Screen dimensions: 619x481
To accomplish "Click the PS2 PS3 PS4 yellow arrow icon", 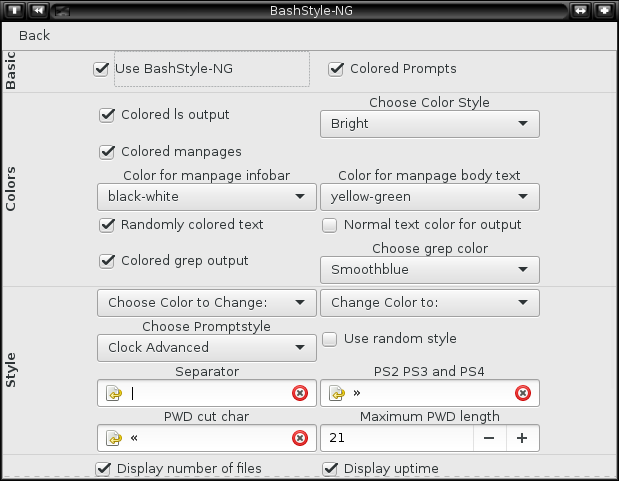I will tap(337, 393).
